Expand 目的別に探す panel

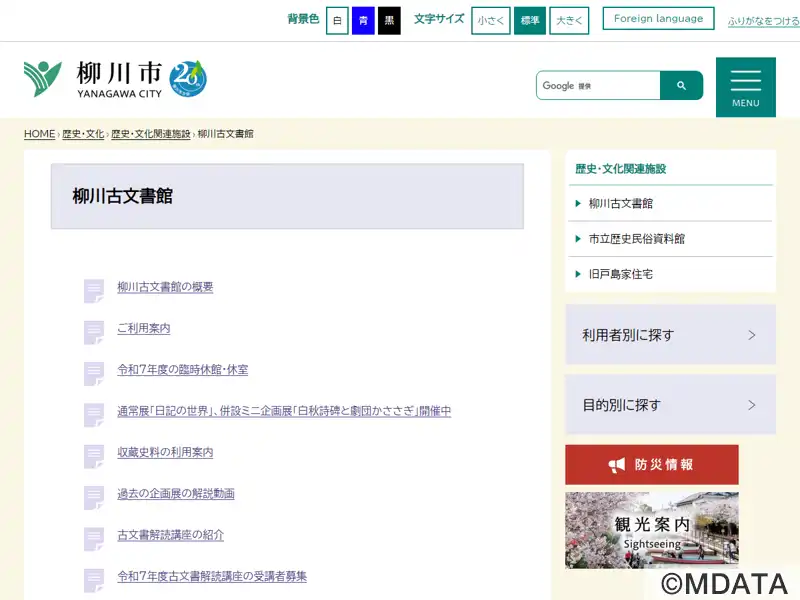[x=670, y=405]
